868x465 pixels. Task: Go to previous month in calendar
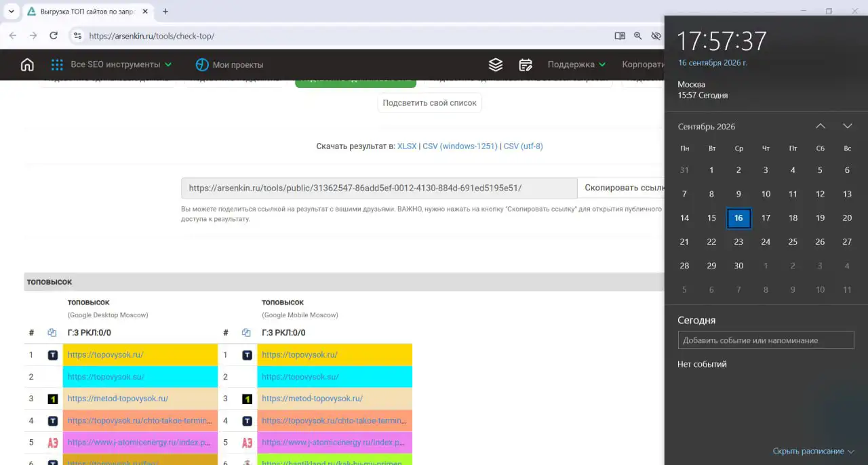point(821,126)
